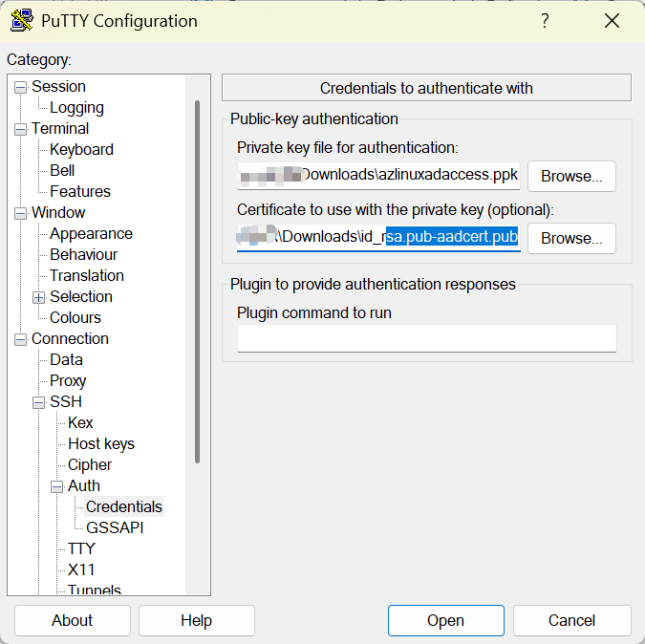Click the 'Category:' label

[x=39, y=59]
